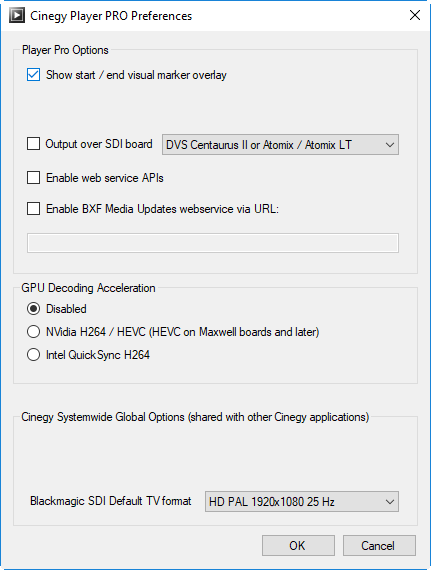Focus the BXF webservice URL text field
This screenshot has height=570, width=431.
coord(213,243)
